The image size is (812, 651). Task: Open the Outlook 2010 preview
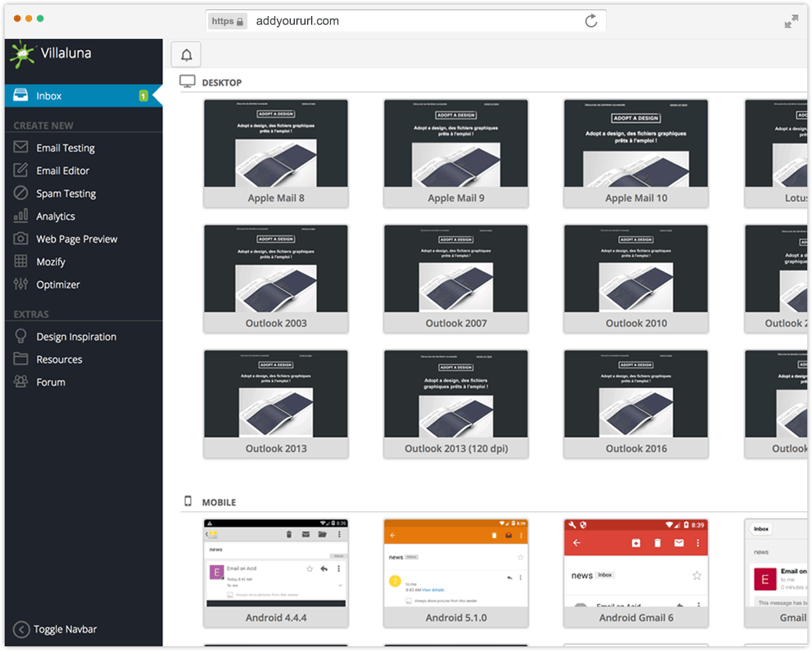pyautogui.click(x=636, y=279)
